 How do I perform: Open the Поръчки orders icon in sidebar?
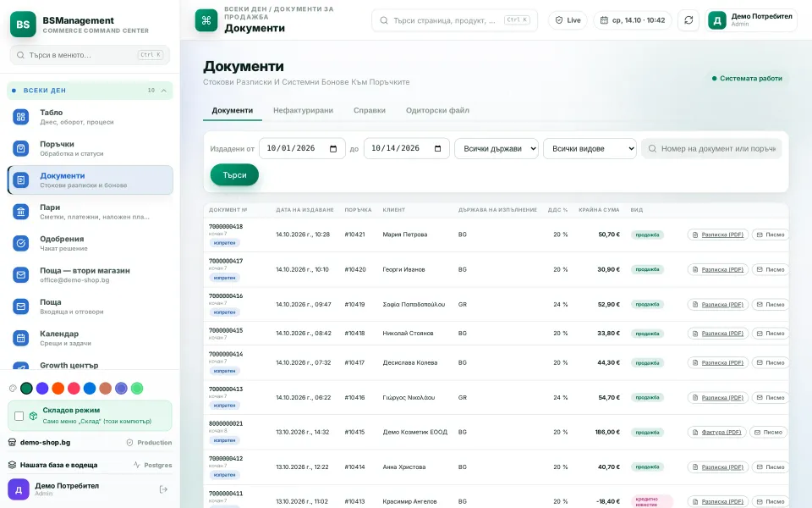coord(20,148)
